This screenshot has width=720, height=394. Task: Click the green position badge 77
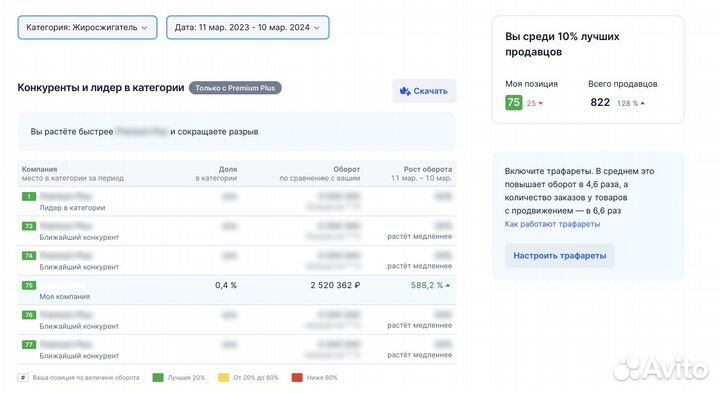coord(29,344)
